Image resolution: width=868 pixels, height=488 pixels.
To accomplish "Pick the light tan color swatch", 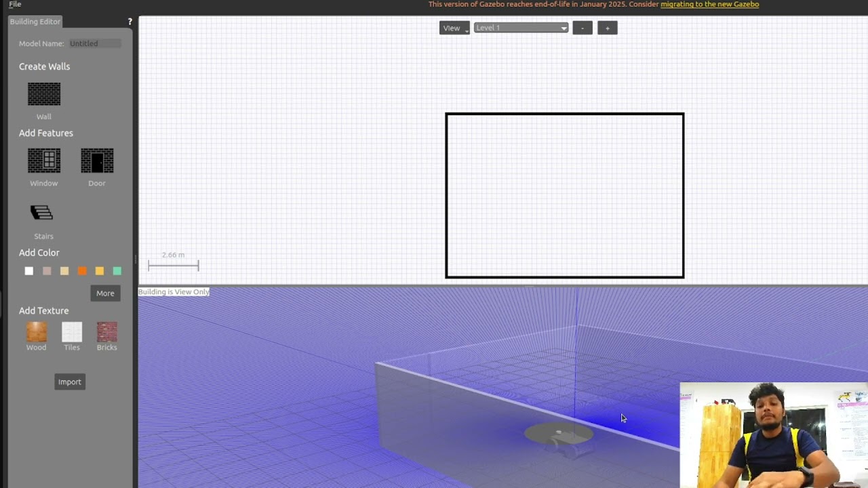I will pos(64,271).
